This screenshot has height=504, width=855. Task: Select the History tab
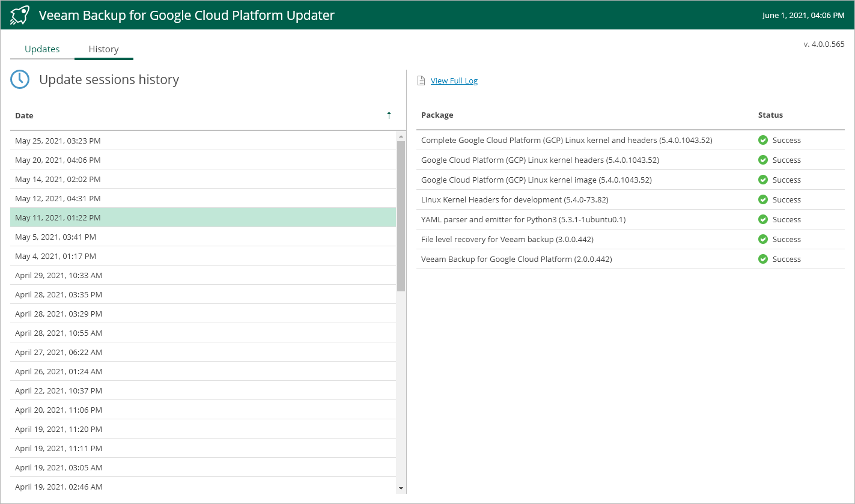(103, 49)
